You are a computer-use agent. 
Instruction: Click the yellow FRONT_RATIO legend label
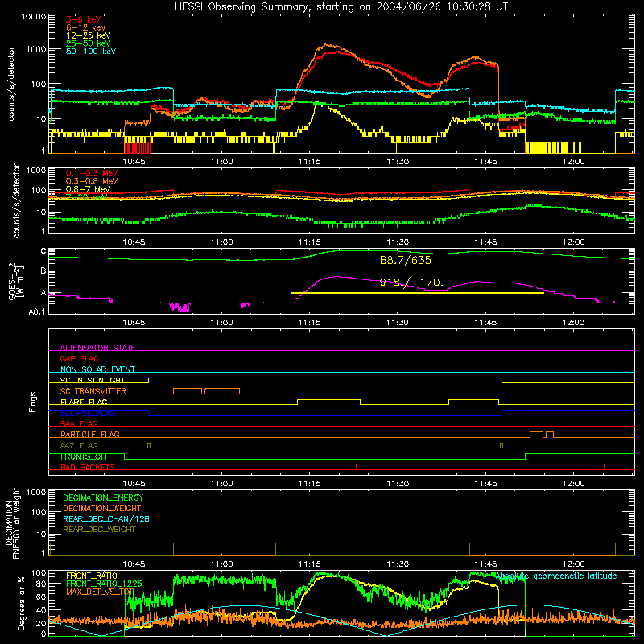pos(92,576)
